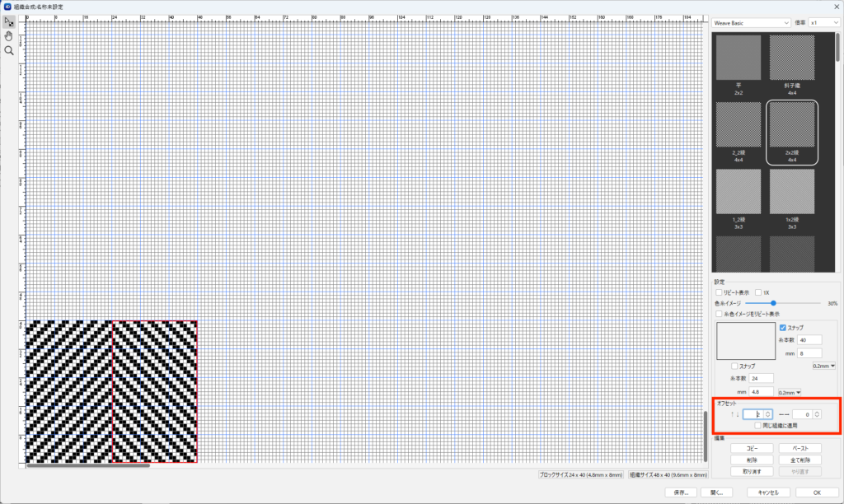Click the やり直す redo button
This screenshot has height=504, width=844.
tap(799, 472)
